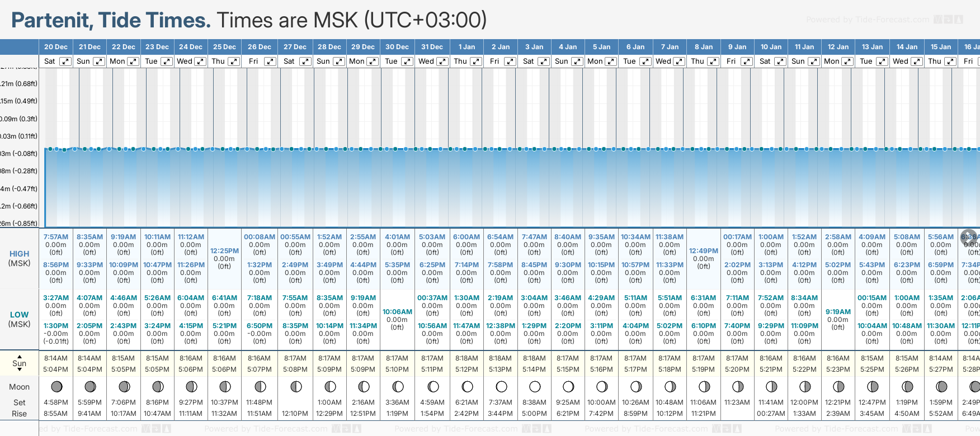Select the 31 Dec date header
This screenshot has width=980, height=436.
(x=432, y=47)
